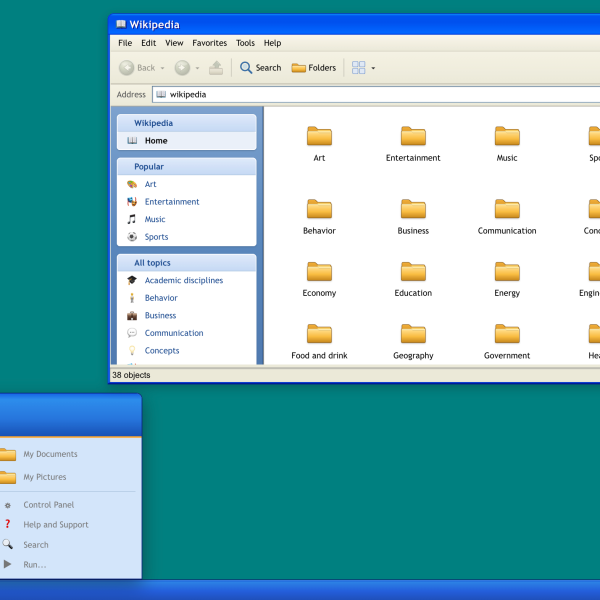Click the Search toolbar button
The width and height of the screenshot is (600, 600).
(x=261, y=68)
